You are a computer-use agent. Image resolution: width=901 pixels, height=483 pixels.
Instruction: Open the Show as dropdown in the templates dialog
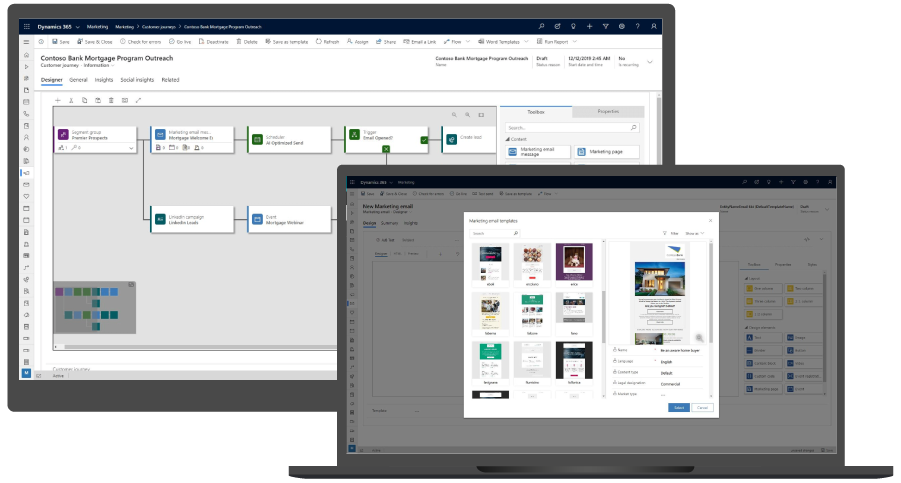click(x=695, y=233)
